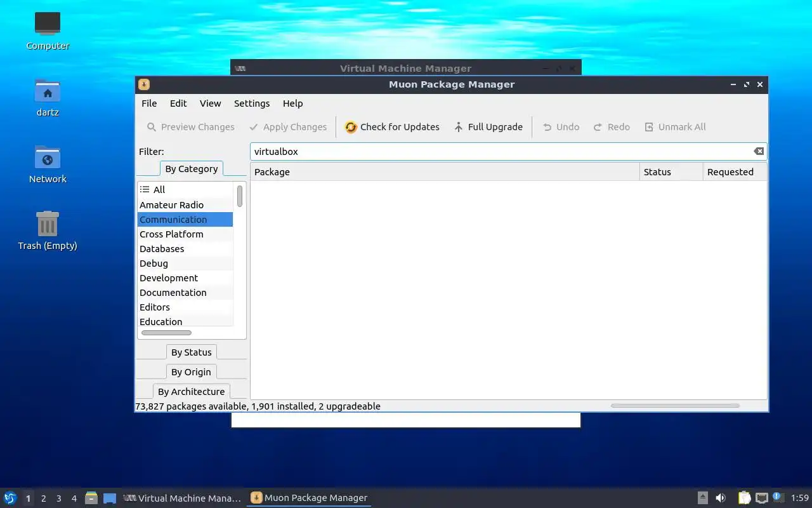Image resolution: width=812 pixels, height=508 pixels.
Task: Sort by the Status column header
Action: pos(671,172)
